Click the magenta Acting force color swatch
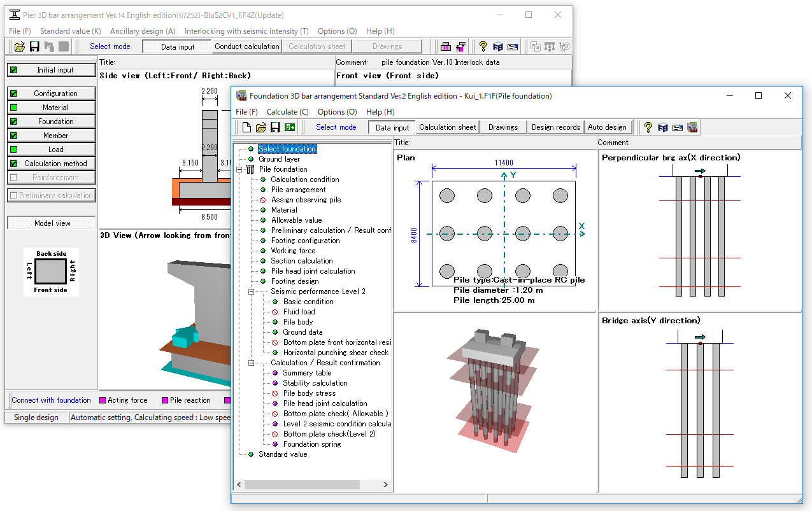 pos(103,400)
